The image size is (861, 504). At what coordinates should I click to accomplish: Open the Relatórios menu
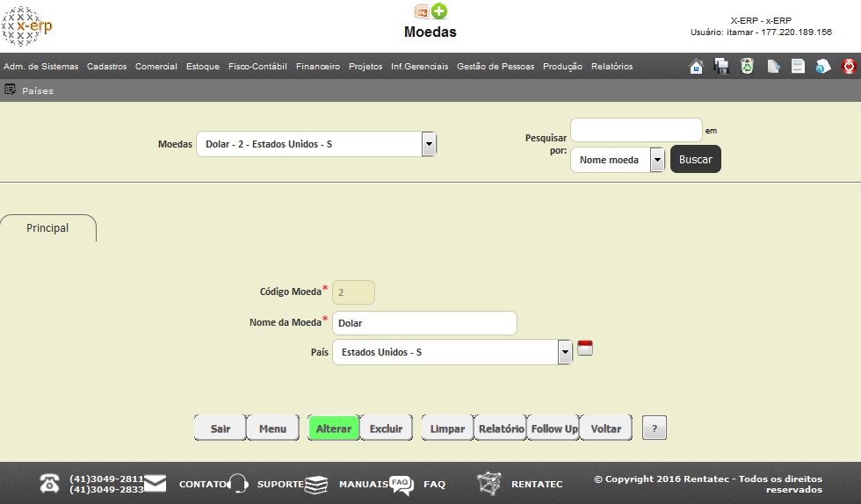[x=611, y=67]
